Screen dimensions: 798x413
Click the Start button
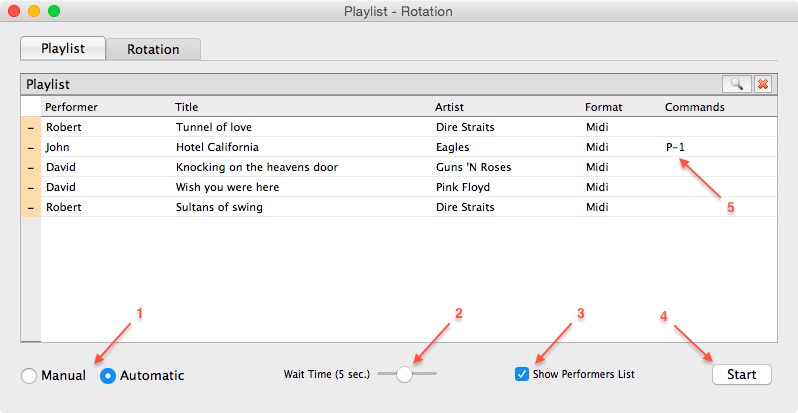(x=742, y=374)
